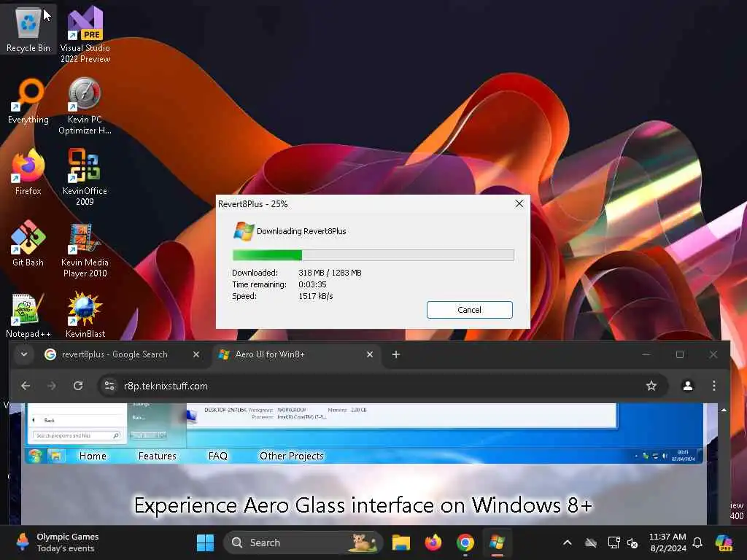Click the Revert8Plus download progress bar
This screenshot has height=560, width=747.
point(373,255)
